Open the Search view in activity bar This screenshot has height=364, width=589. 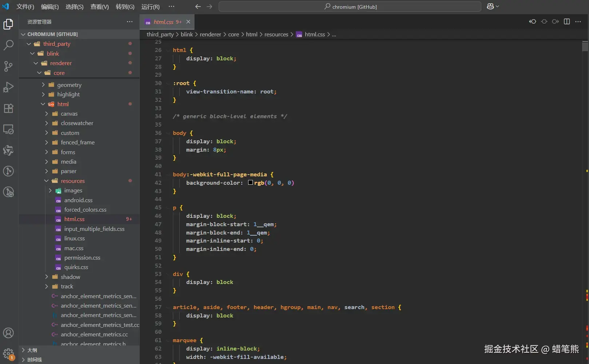[x=8, y=45]
